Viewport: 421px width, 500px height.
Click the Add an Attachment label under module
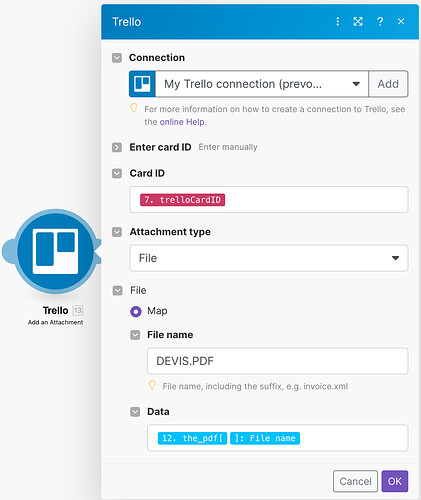[x=55, y=322]
